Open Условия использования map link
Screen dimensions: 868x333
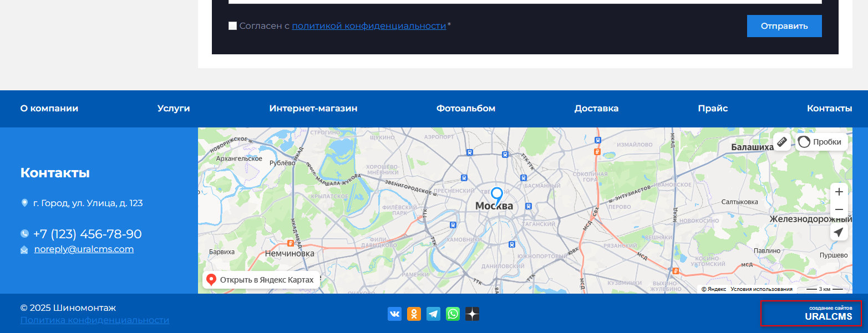pyautogui.click(x=762, y=289)
